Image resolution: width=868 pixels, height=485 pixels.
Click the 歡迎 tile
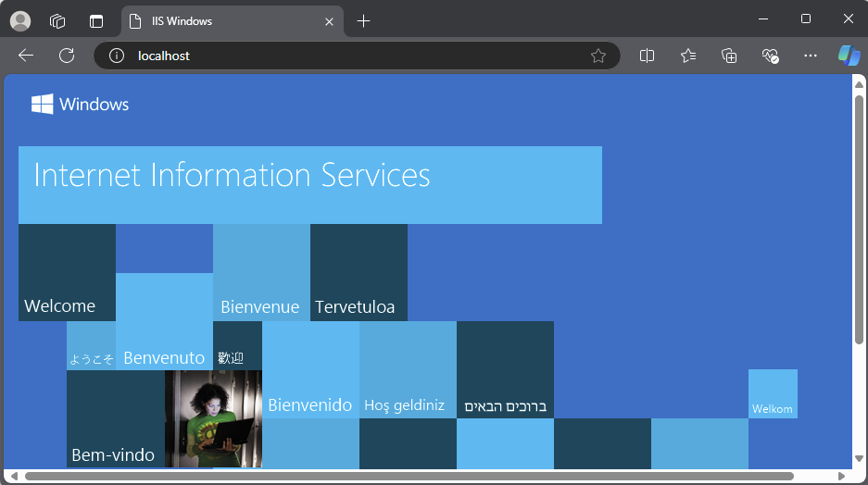[x=237, y=345]
